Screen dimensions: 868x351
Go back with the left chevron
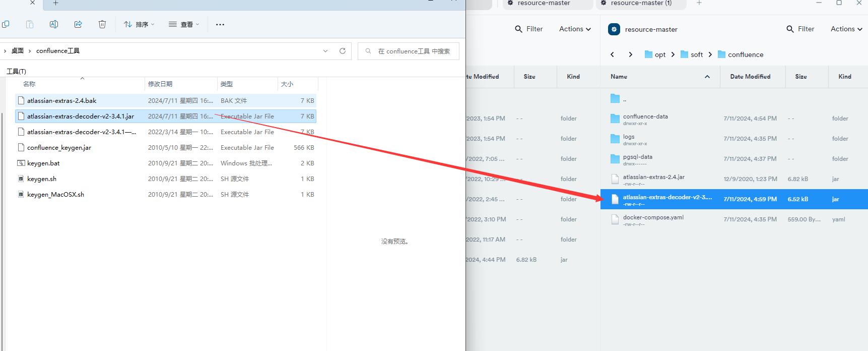click(613, 54)
